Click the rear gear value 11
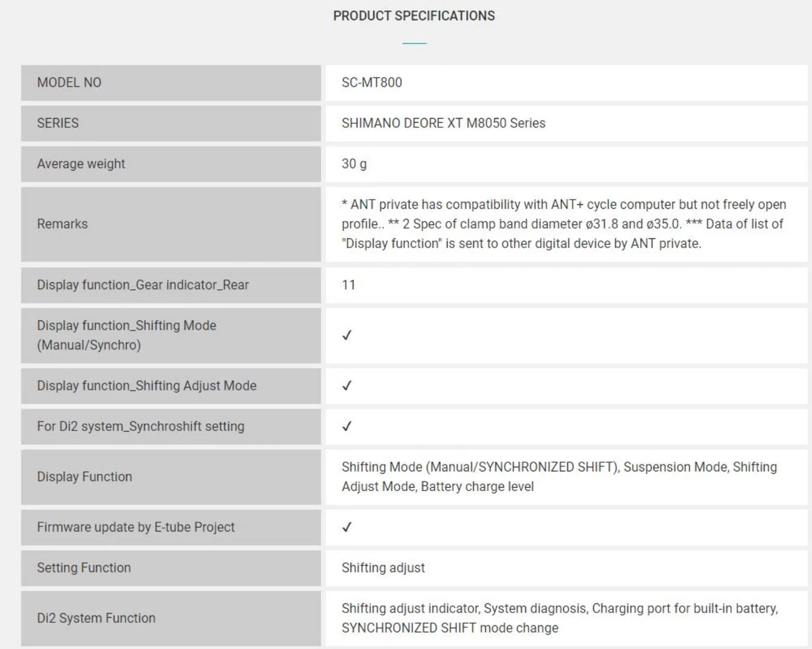812x649 pixels. click(x=349, y=285)
